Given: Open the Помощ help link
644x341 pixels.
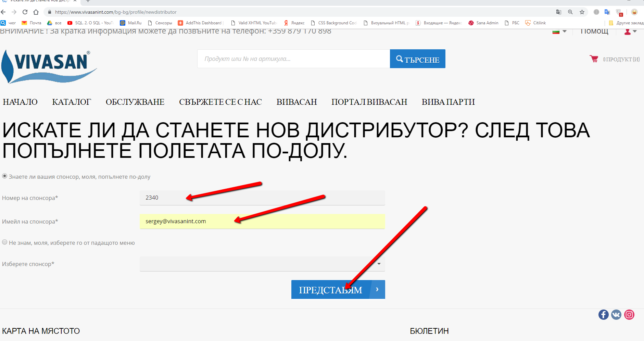Looking at the screenshot, I should 594,31.
